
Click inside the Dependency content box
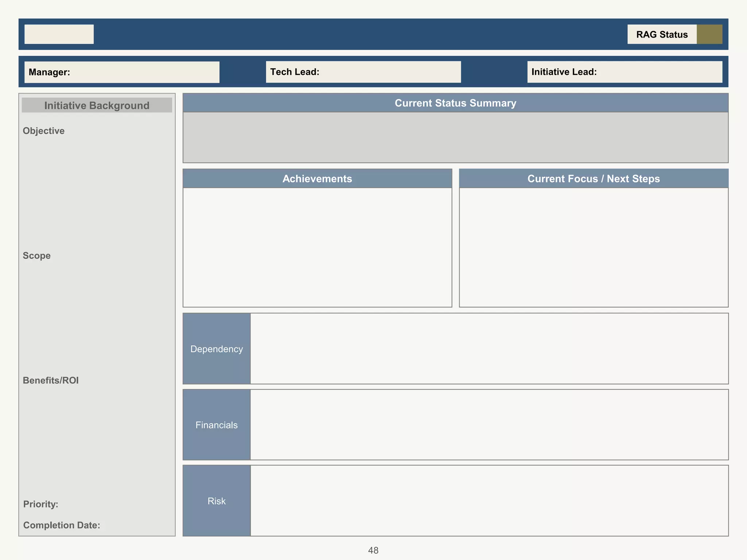[489, 349]
